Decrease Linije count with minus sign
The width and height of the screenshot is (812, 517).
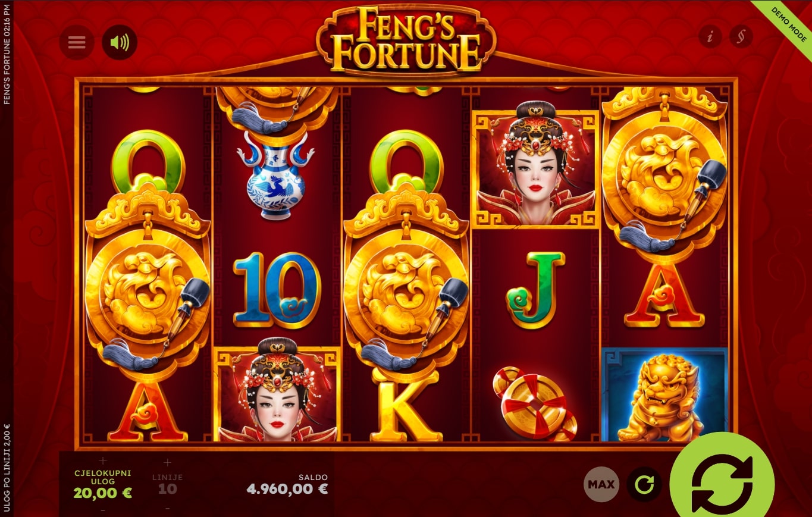(167, 509)
